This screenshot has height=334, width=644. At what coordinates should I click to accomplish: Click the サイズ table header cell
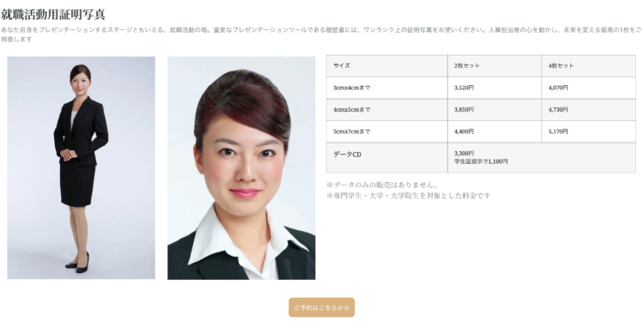tap(387, 66)
